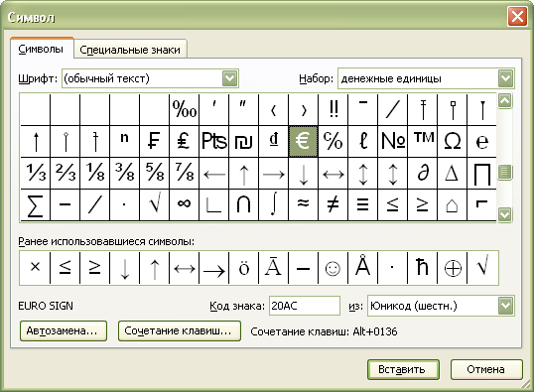Select the trademark ™ symbol
534x392 pixels.
coord(423,141)
